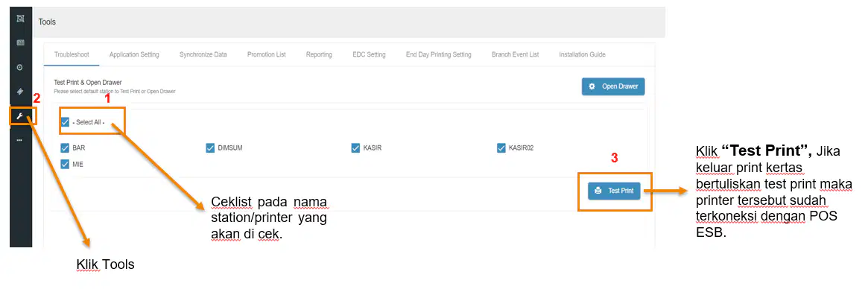Screen dimensions: 868x295
Task: Uncheck the KASIR02 station checkbox
Action: 501,147
